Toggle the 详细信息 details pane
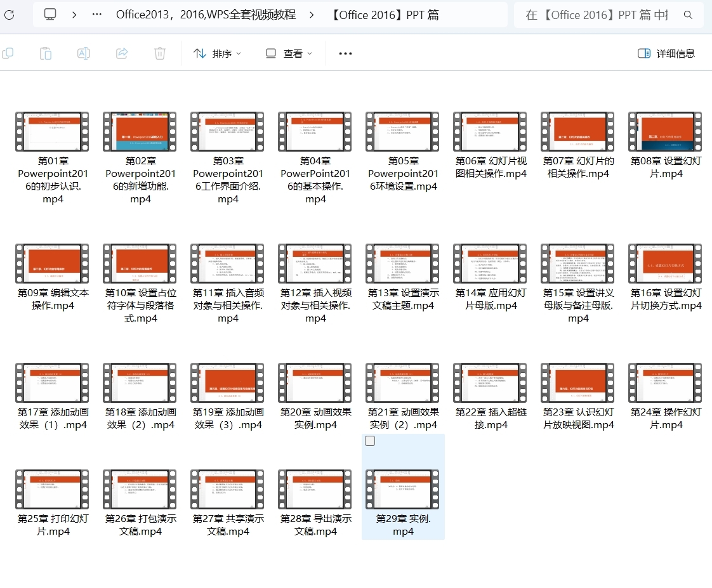Screen dimensions: 712x588 coord(666,53)
